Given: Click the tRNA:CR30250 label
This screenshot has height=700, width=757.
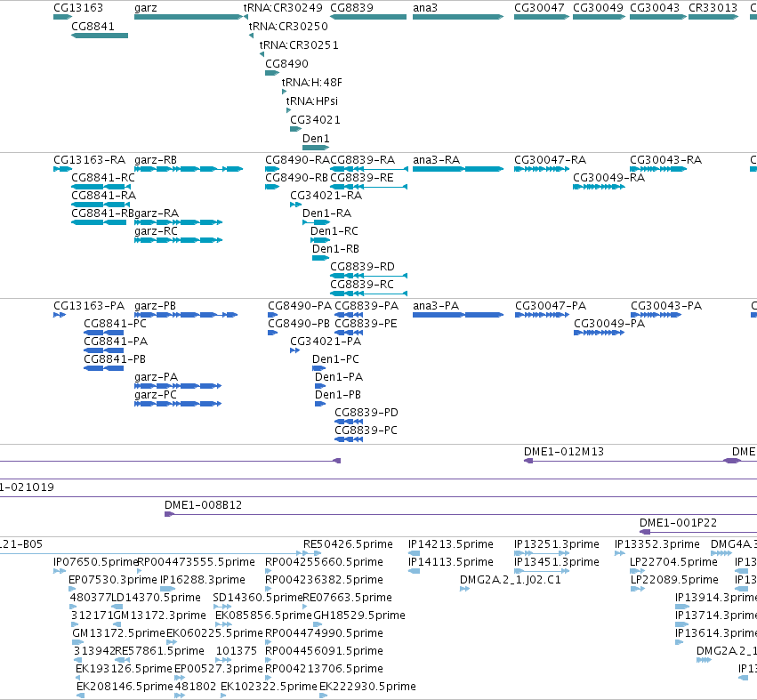Looking at the screenshot, I should [x=288, y=27].
